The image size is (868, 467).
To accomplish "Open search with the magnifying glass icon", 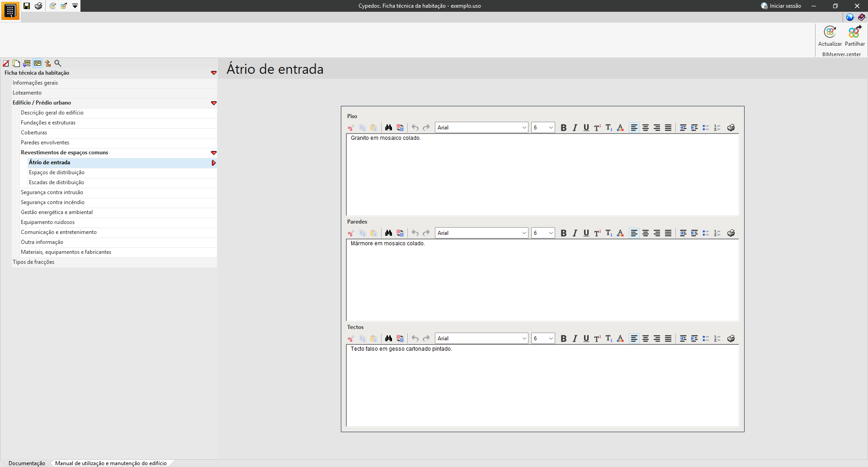I will [x=58, y=63].
